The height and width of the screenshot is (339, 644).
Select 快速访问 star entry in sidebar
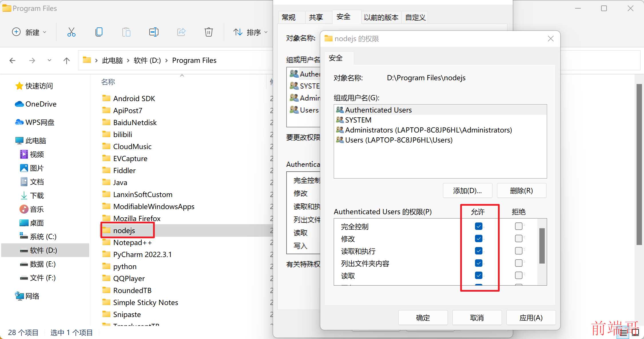34,86
